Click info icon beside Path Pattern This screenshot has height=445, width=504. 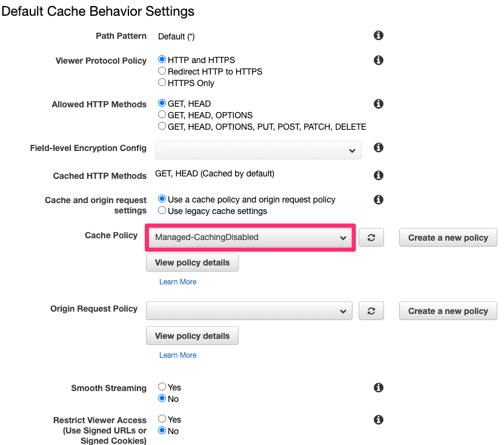[x=379, y=35]
